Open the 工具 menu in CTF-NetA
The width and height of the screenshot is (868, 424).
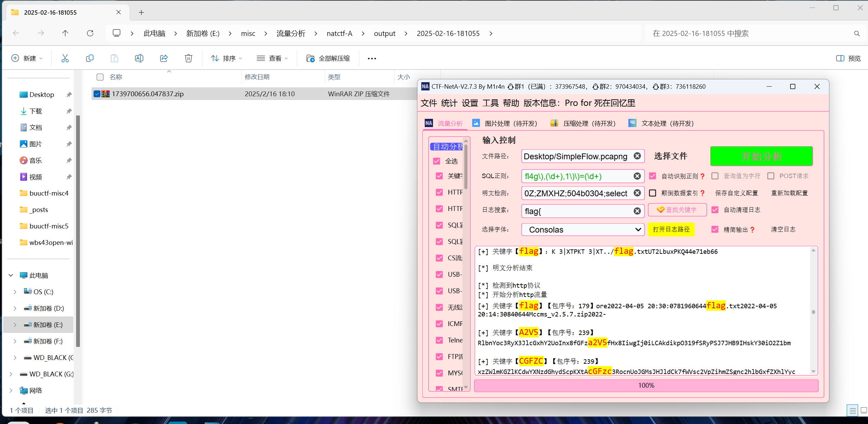tap(491, 103)
